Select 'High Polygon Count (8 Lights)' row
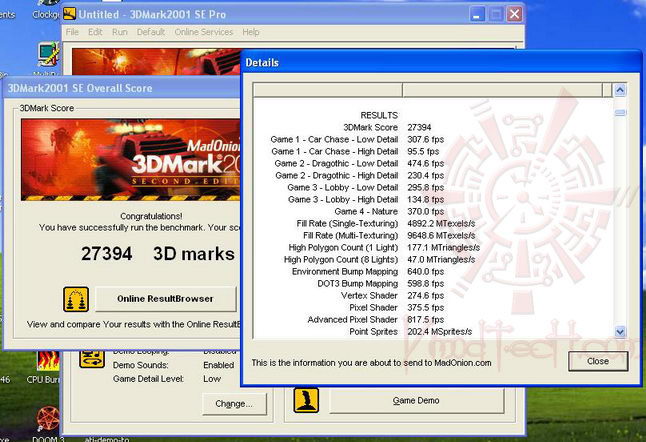 (x=433, y=260)
